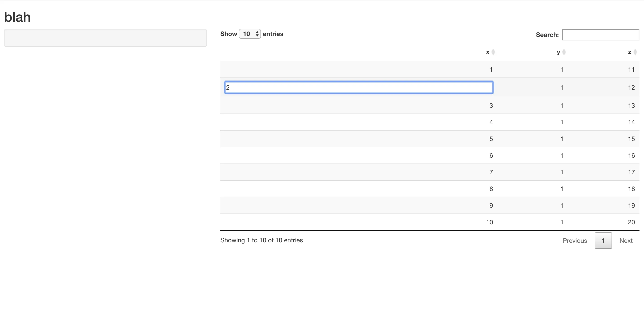Sort table by z column arrows

tap(635, 52)
